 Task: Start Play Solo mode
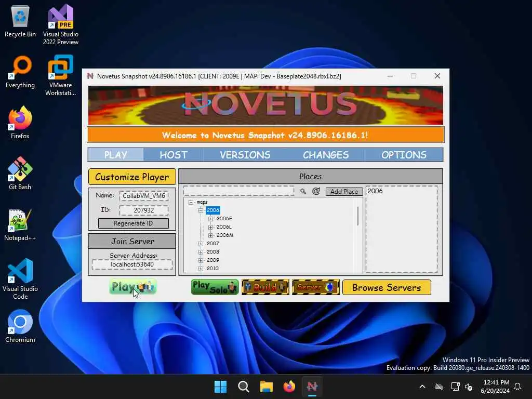(215, 287)
